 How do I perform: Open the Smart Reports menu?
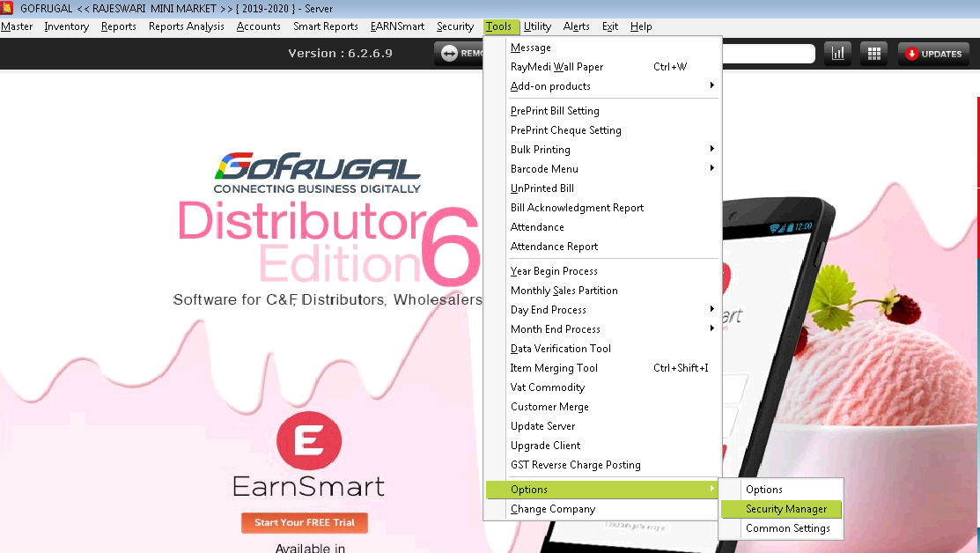(325, 26)
